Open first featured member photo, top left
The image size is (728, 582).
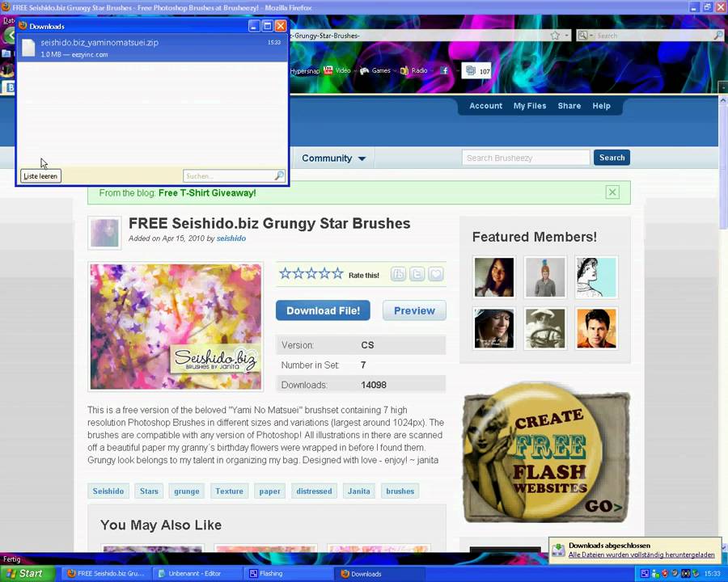(x=494, y=277)
